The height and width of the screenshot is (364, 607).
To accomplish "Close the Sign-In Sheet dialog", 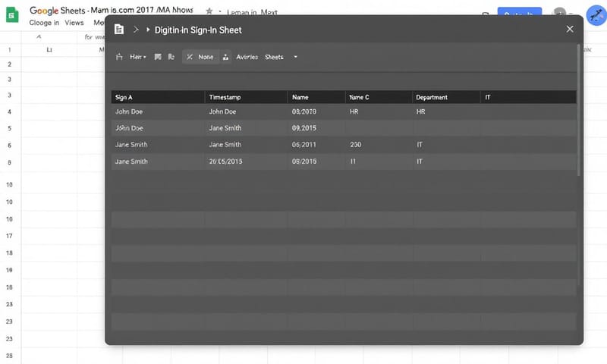I will click(x=570, y=29).
